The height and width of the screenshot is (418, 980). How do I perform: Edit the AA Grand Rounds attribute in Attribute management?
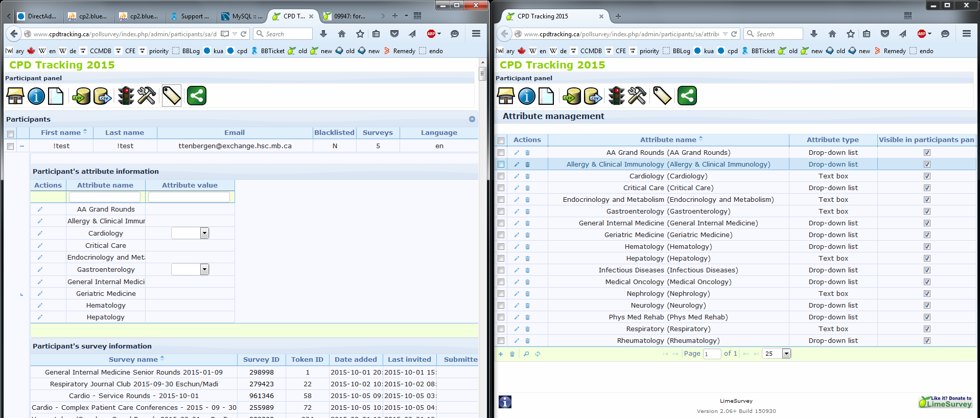pos(517,153)
